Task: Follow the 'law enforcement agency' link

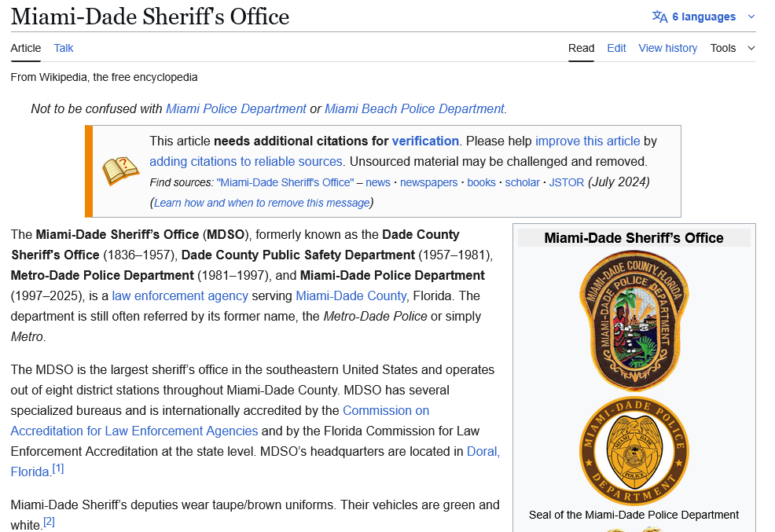Action: 180,295
